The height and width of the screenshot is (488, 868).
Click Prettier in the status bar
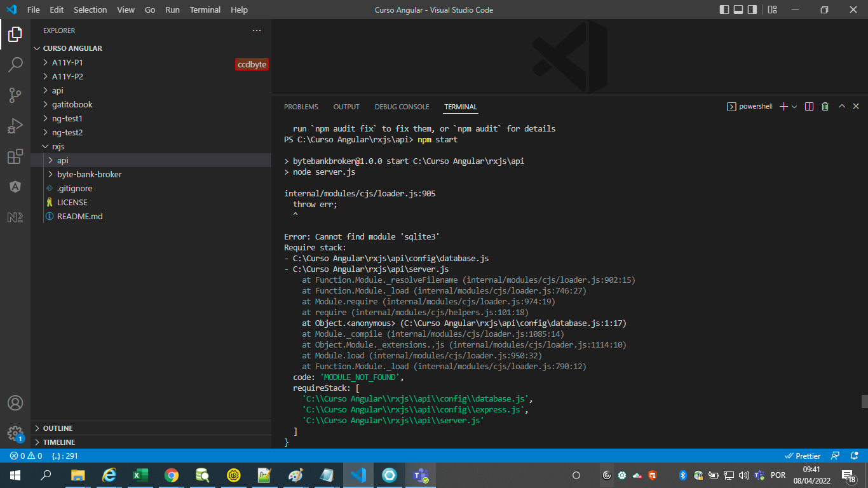coord(803,456)
